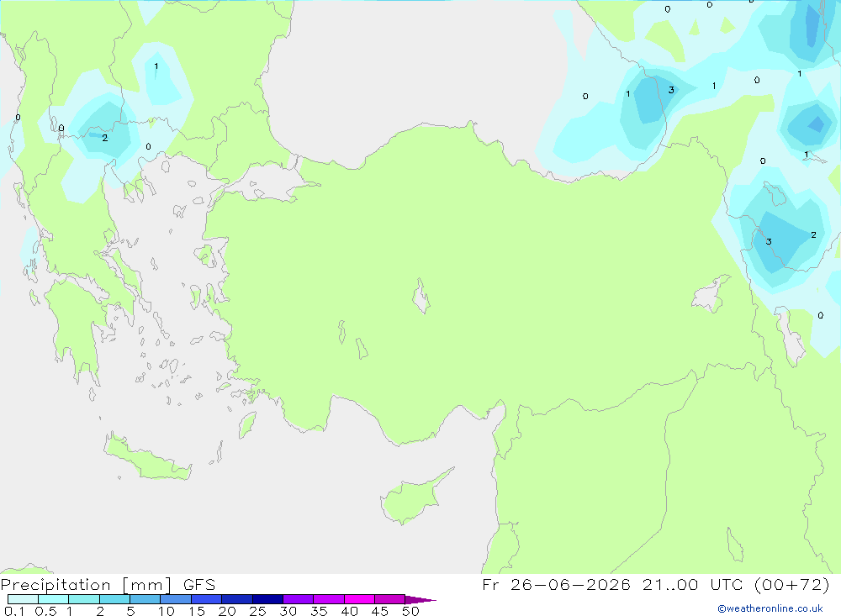Image resolution: width=841 pixels, height=616 pixels.
Task: Select the legend swatch between 45 and 50
Action: pyautogui.click(x=390, y=599)
